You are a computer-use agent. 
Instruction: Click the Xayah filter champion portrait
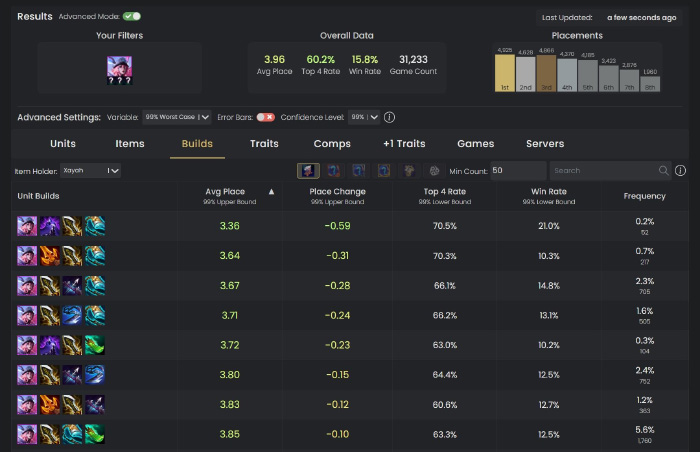click(120, 67)
